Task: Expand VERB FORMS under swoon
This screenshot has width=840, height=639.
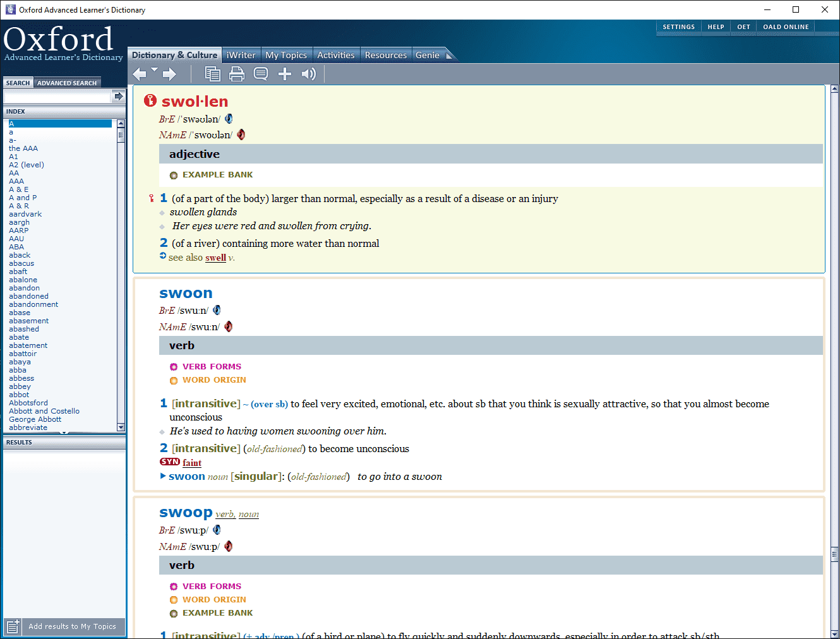Action: click(x=212, y=367)
